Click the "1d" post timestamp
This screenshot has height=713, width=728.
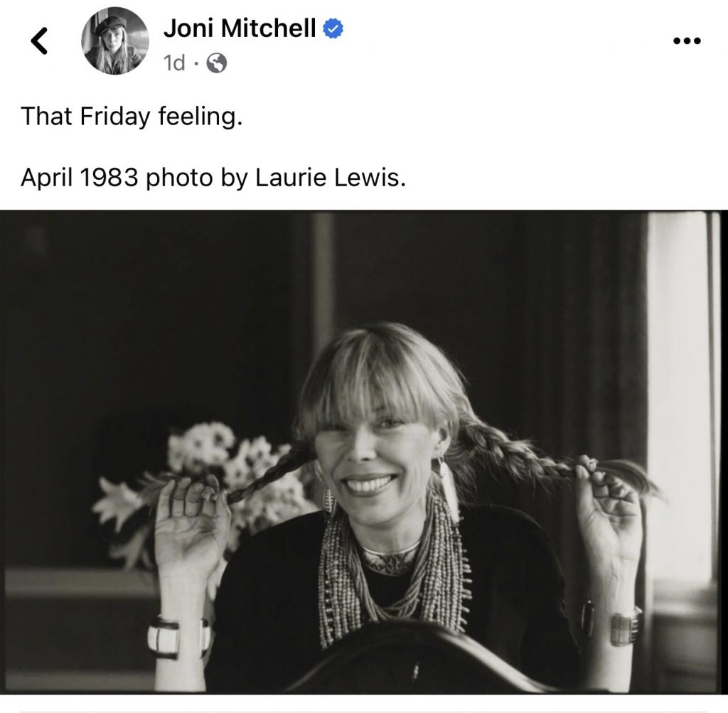pyautogui.click(x=173, y=64)
